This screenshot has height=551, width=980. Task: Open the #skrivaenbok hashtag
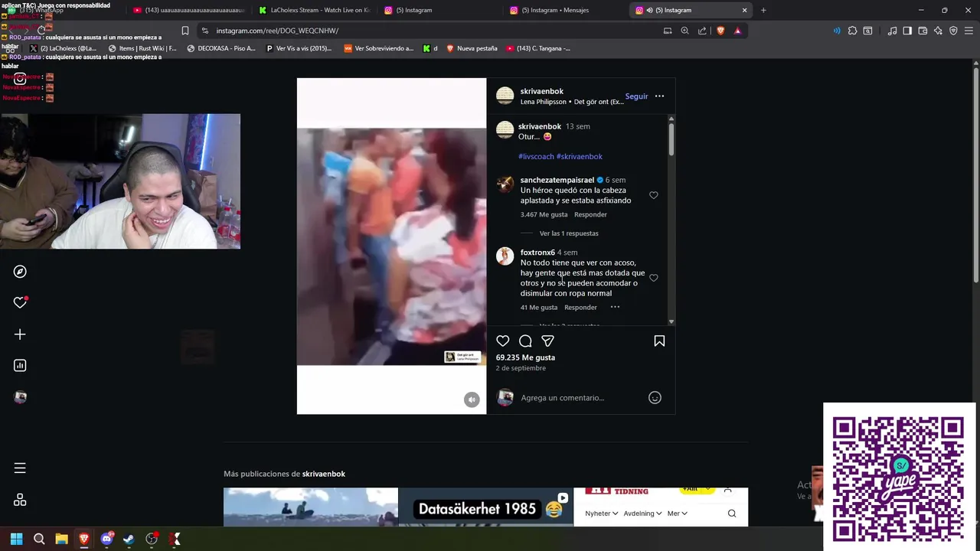point(580,156)
